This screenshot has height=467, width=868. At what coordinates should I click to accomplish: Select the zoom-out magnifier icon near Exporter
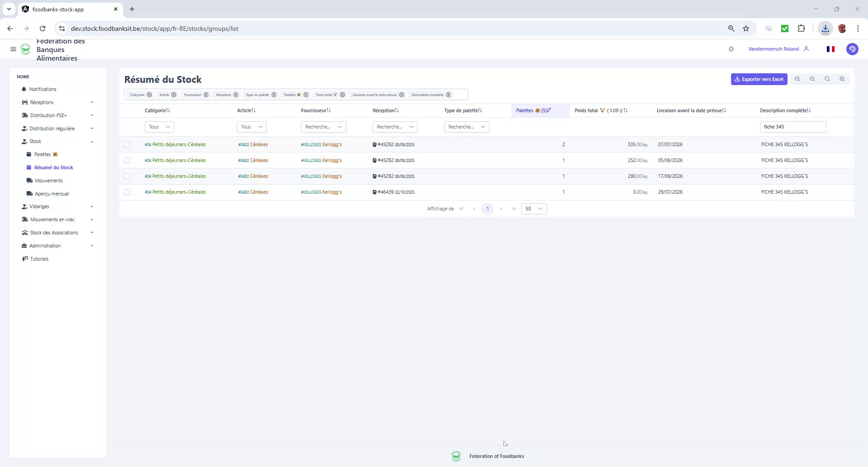coord(797,79)
